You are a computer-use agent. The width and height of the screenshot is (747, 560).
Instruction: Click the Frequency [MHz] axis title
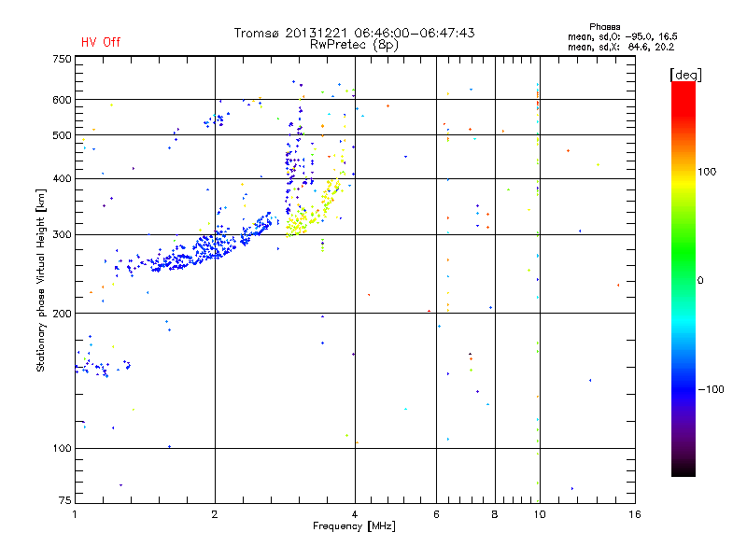click(x=354, y=527)
